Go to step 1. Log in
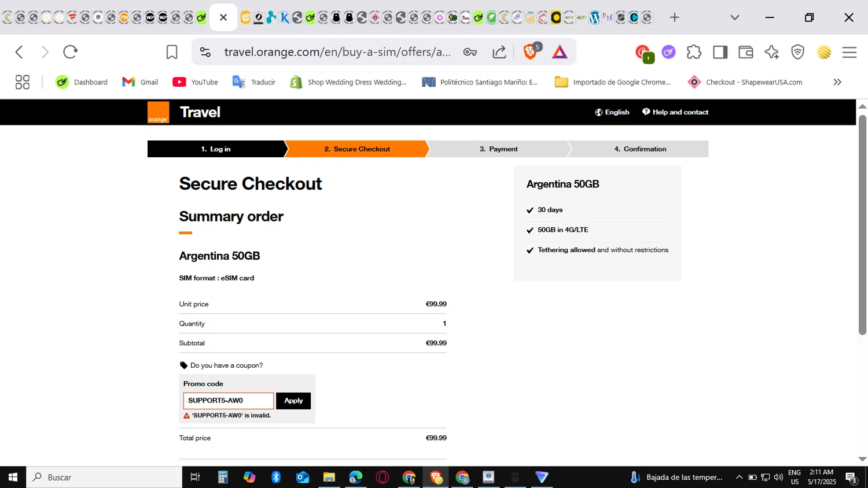 216,149
